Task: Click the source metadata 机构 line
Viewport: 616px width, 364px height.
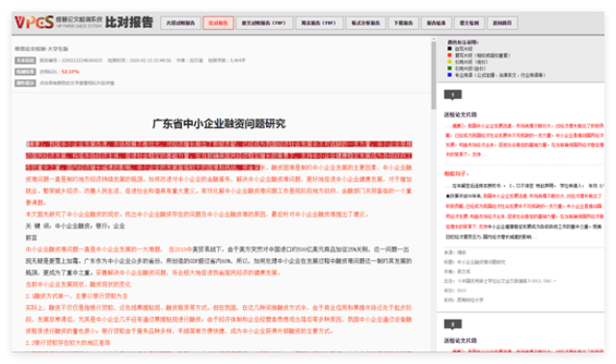Action: pyautogui.click(x=464, y=299)
